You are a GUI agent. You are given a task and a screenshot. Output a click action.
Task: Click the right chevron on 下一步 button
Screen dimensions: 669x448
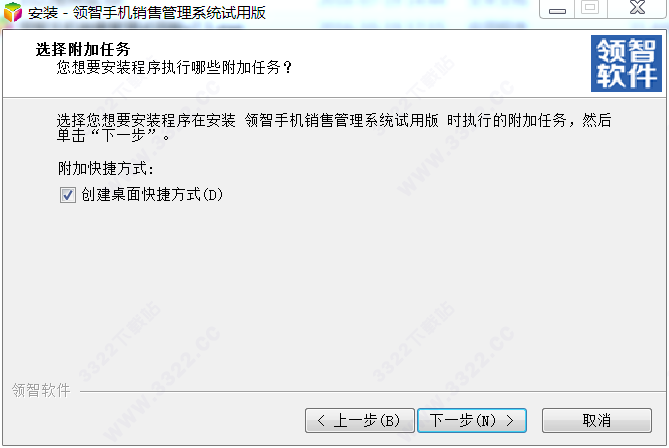click(x=510, y=421)
